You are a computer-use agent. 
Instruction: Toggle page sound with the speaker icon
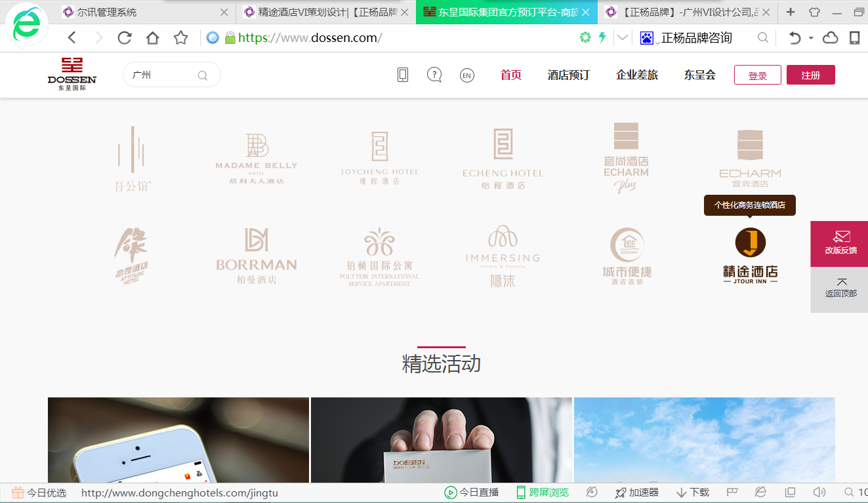pos(819,493)
